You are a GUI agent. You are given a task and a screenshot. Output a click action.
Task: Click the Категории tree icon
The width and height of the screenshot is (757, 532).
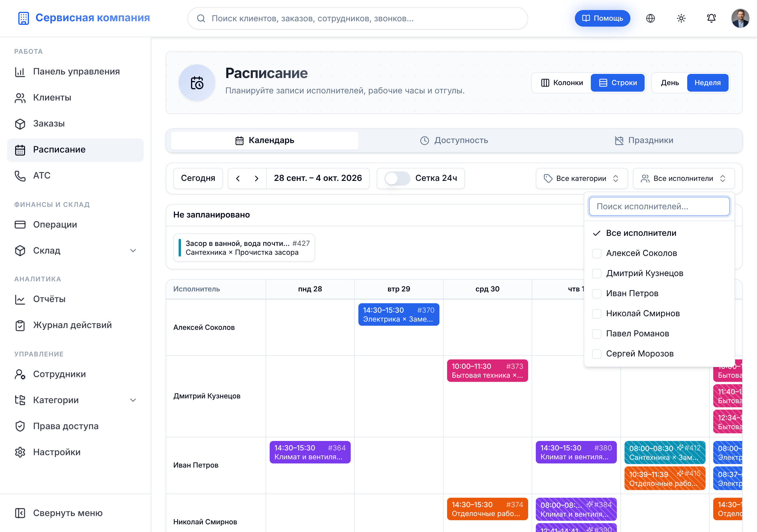(x=20, y=400)
